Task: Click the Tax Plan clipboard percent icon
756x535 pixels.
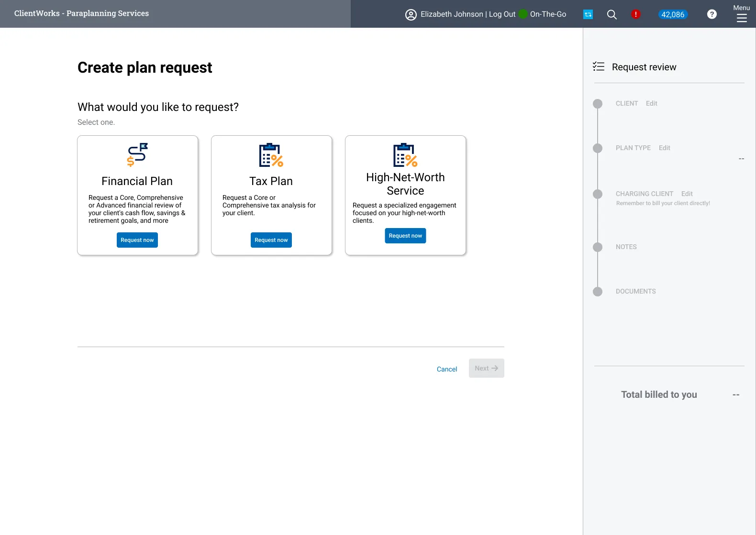Action: tap(271, 155)
